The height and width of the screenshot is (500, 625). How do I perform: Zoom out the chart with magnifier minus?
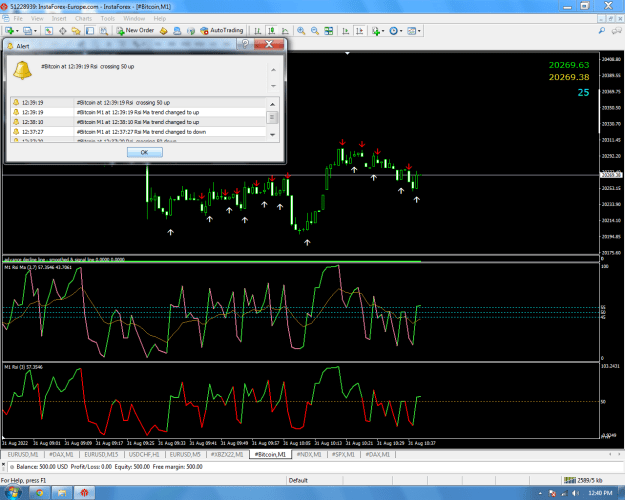pyautogui.click(x=315, y=31)
